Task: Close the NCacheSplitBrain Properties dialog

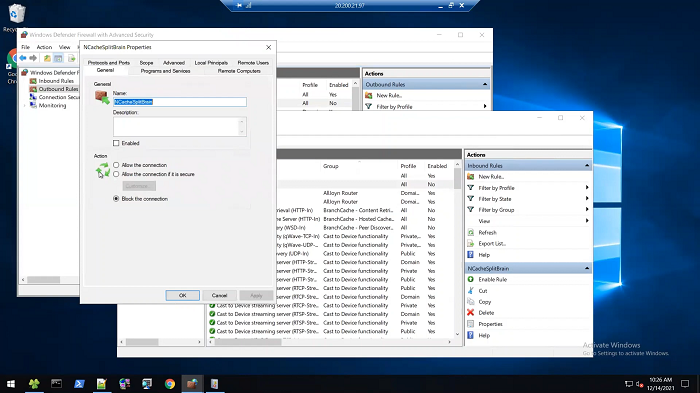Action: 268,47
